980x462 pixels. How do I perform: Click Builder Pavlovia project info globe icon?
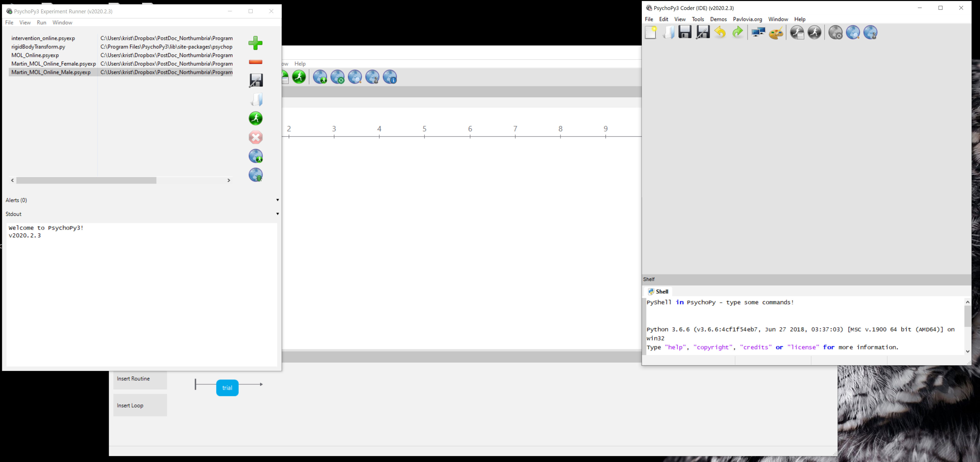click(390, 77)
